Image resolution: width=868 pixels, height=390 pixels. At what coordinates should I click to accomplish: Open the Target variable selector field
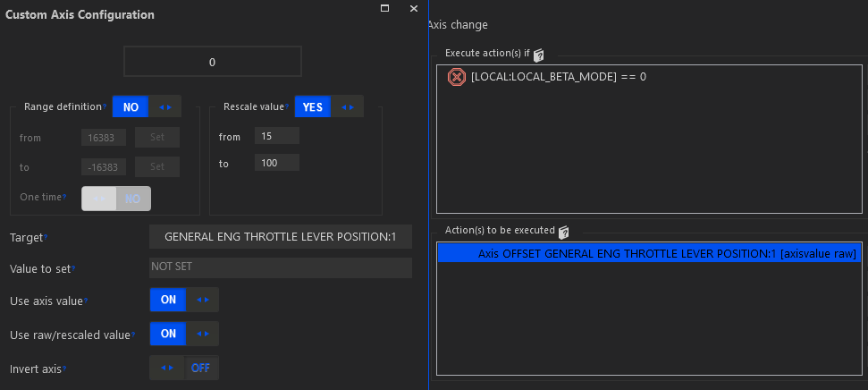281,236
